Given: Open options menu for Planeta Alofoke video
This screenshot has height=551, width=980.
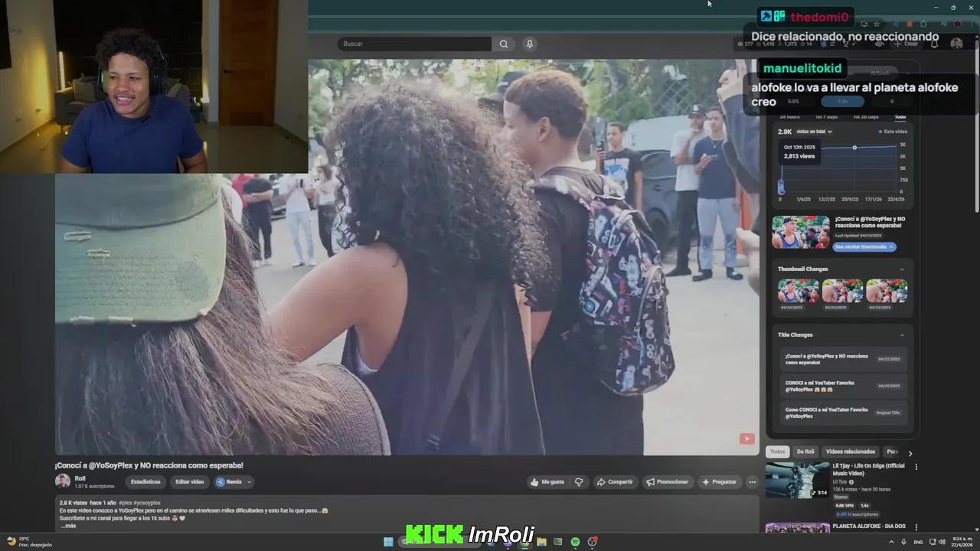Looking at the screenshot, I should click(916, 527).
